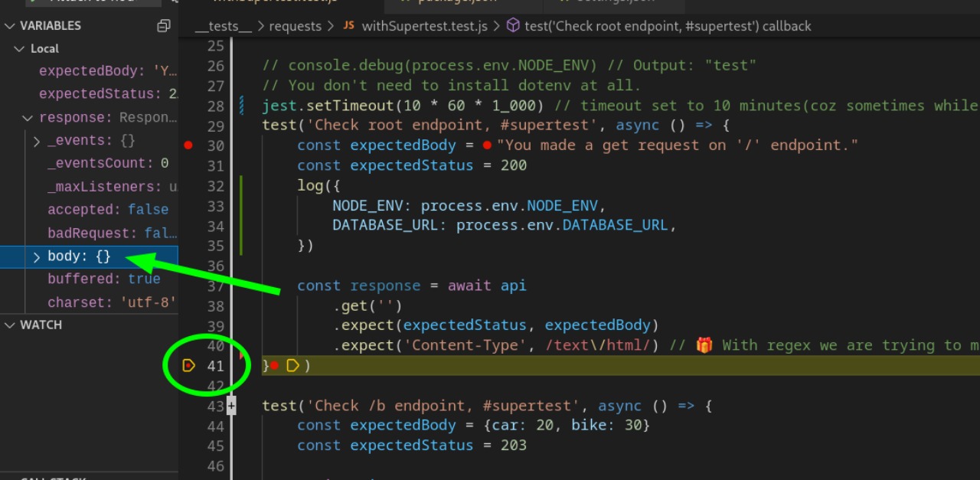980x480 pixels.
Task: Select the buffered: true row
Action: (x=89, y=279)
